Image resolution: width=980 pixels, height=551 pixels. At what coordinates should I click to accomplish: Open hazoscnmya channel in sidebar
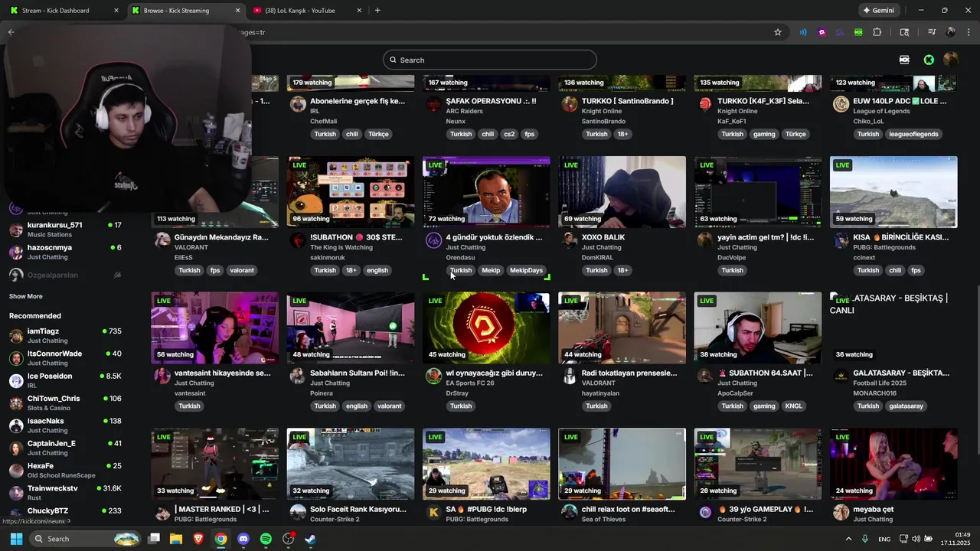(x=65, y=252)
